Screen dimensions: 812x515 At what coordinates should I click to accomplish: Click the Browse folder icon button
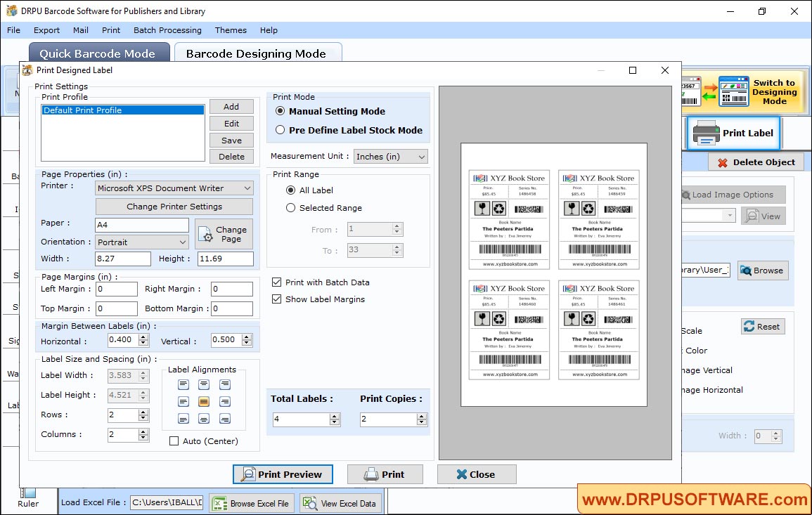click(763, 270)
